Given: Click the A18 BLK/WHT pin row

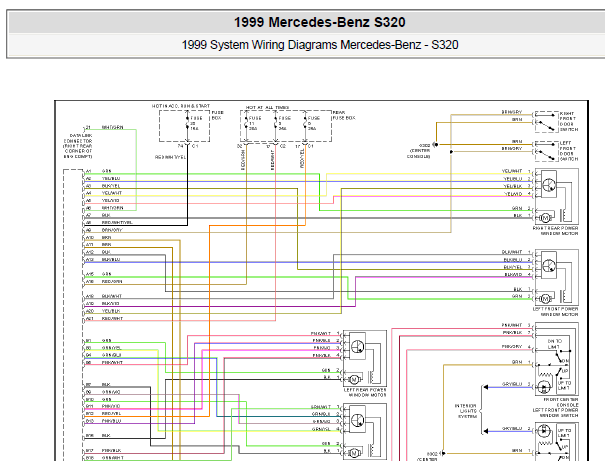Looking at the screenshot, I should tap(103, 296).
